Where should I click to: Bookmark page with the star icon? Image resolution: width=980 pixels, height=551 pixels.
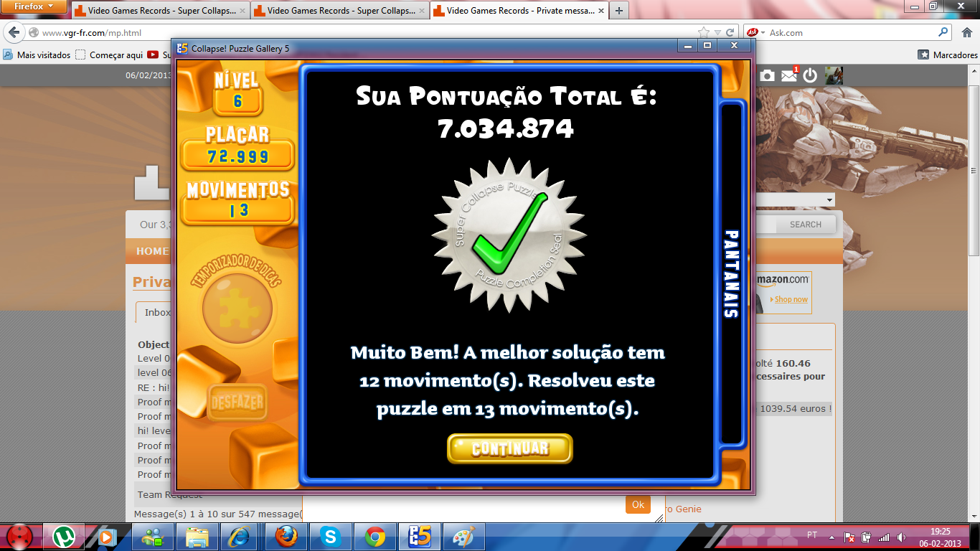(x=704, y=32)
